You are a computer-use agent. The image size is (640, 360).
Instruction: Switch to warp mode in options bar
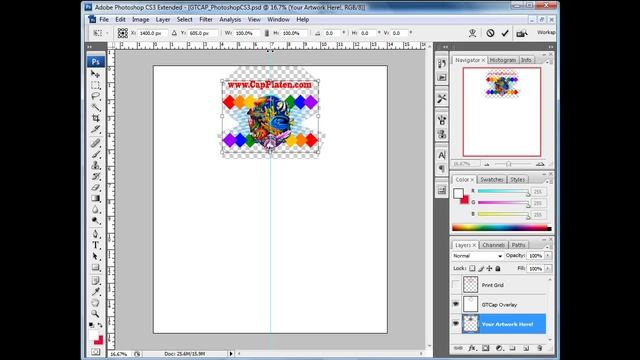[x=473, y=33]
